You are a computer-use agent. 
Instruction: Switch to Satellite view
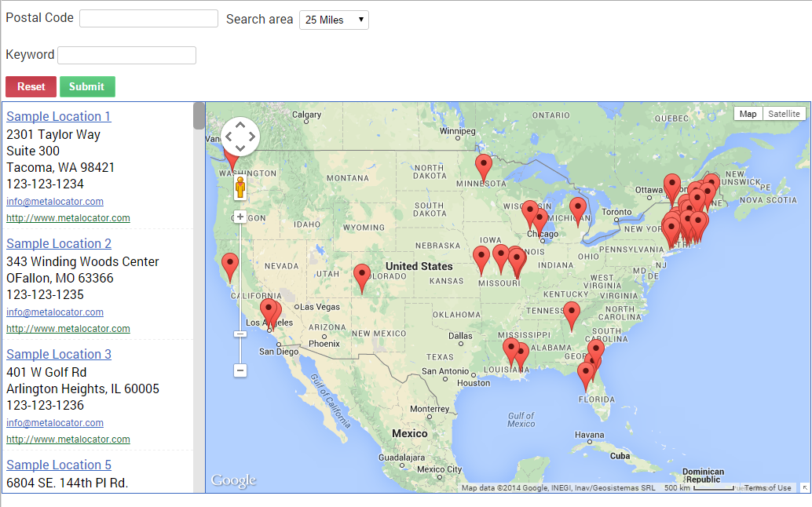pos(784,113)
